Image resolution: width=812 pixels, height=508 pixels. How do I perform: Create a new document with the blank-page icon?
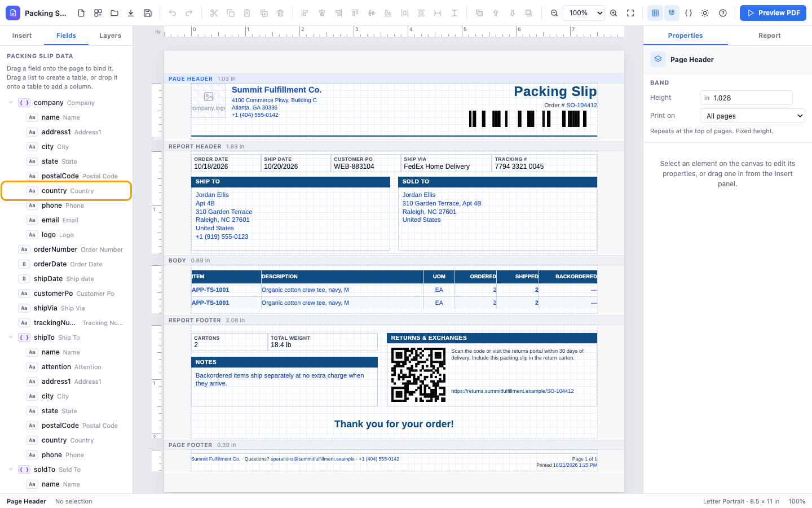81,13
